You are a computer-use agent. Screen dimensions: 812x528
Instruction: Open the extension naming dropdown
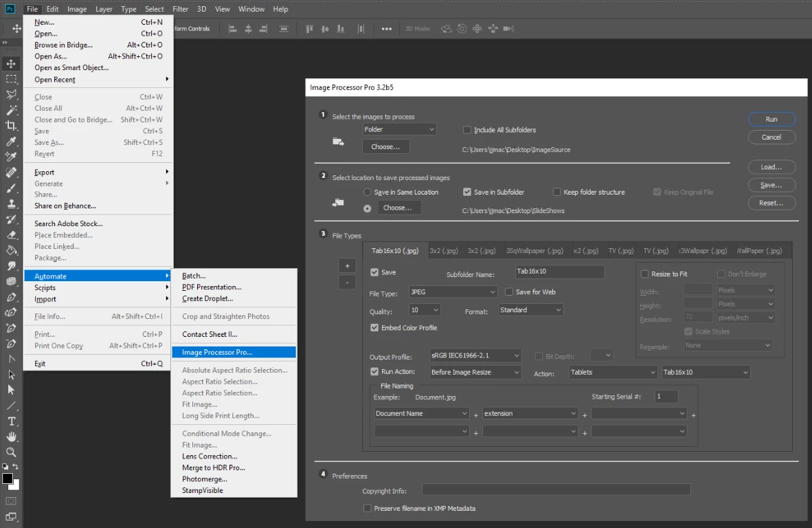530,413
